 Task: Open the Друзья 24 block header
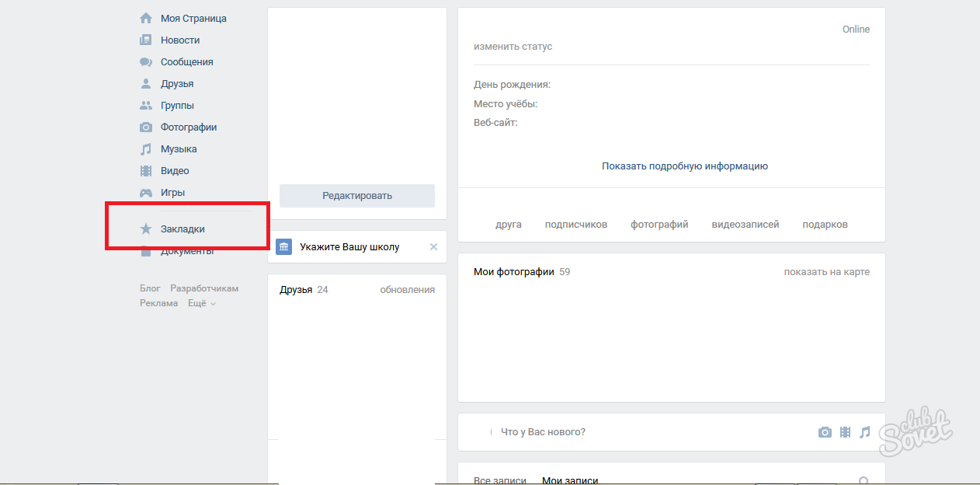pos(304,290)
